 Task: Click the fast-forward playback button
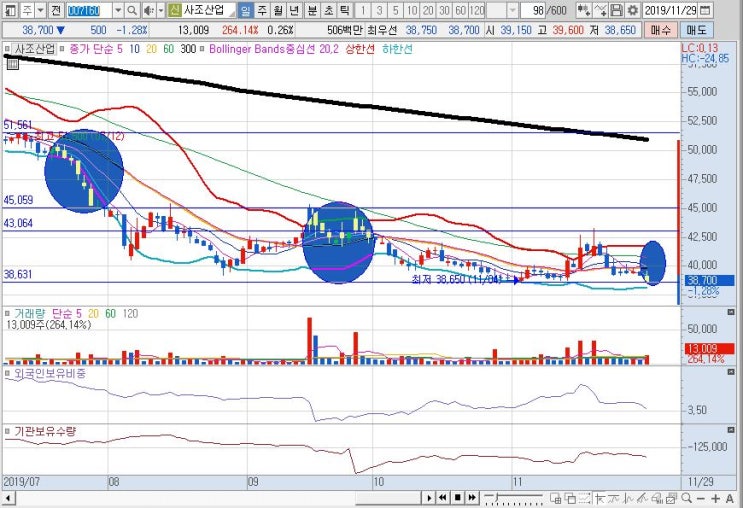pos(472,498)
